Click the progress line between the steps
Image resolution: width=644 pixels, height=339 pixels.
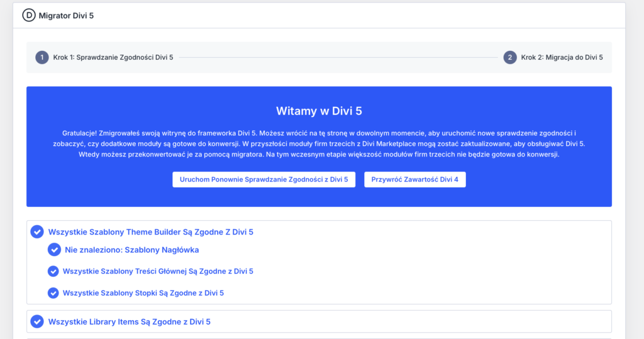coord(338,57)
